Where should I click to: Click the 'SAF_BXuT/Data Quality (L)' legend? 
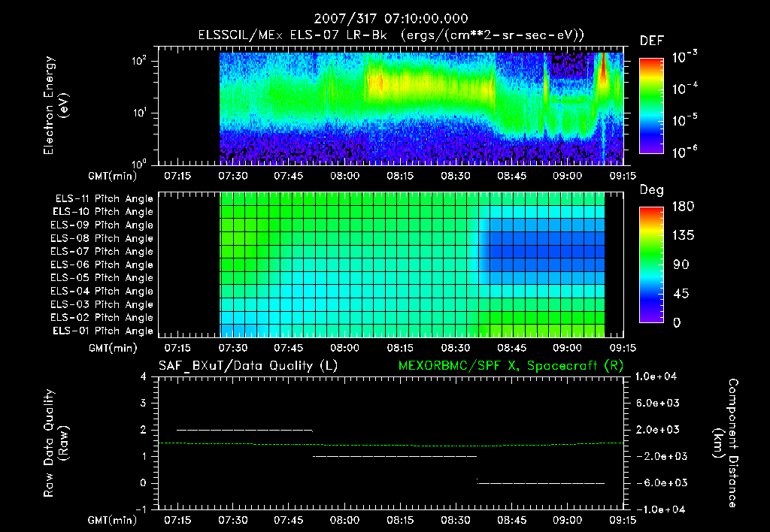pos(248,366)
